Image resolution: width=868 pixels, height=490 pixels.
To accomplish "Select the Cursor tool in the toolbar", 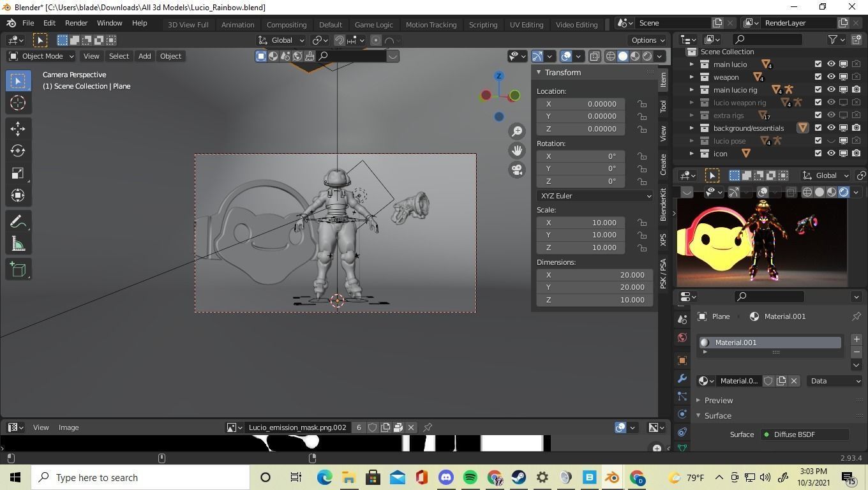I will click(18, 103).
